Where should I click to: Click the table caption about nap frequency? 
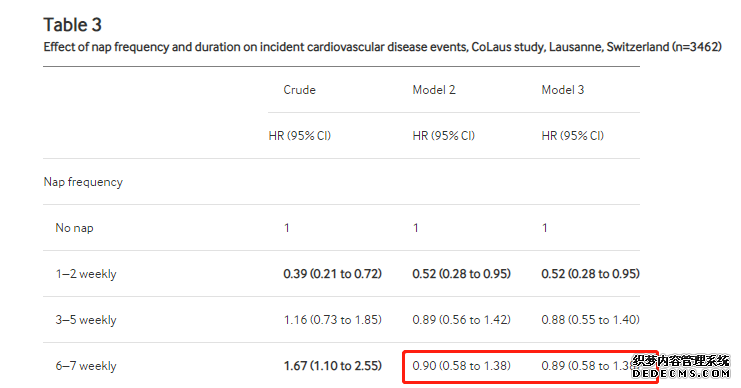tap(382, 47)
